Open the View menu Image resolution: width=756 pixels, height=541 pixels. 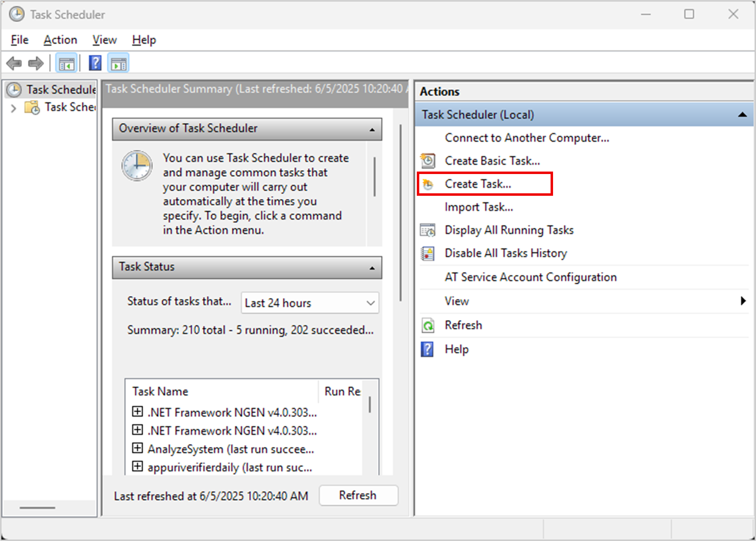coord(104,40)
